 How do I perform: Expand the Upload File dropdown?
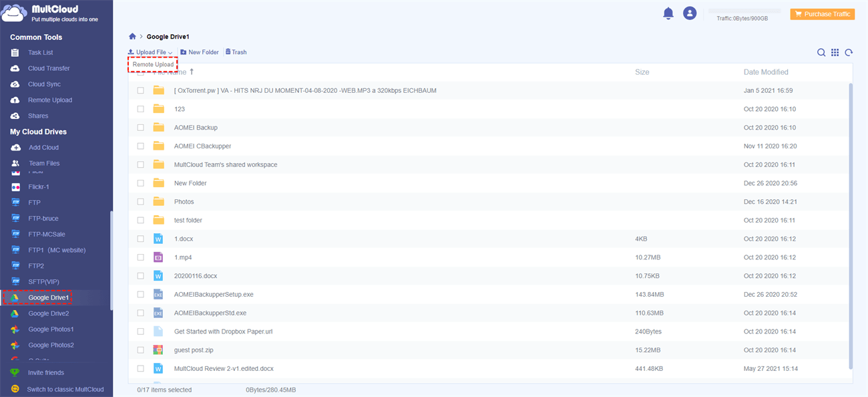click(x=150, y=52)
